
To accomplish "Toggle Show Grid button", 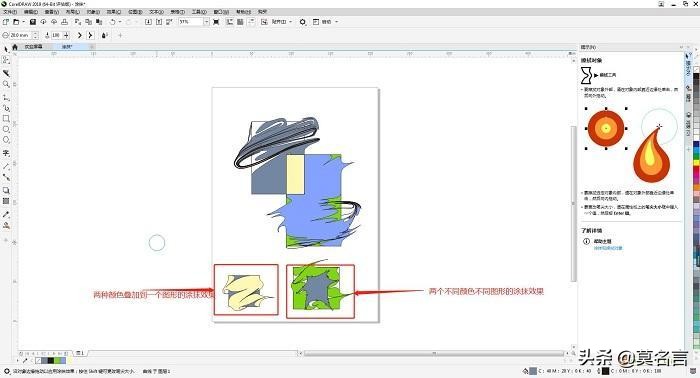I will tap(240, 21).
